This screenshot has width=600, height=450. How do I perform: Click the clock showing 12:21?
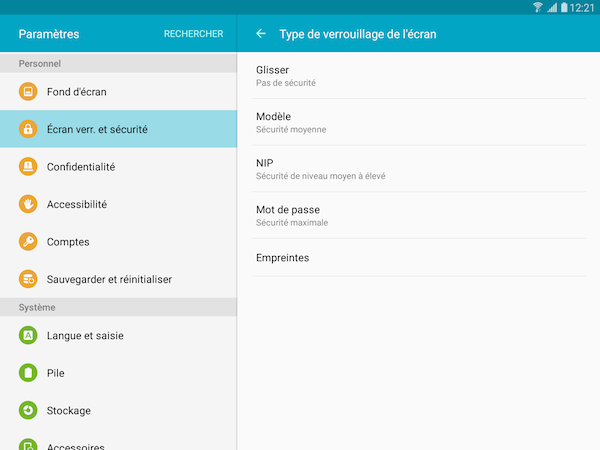[582, 8]
